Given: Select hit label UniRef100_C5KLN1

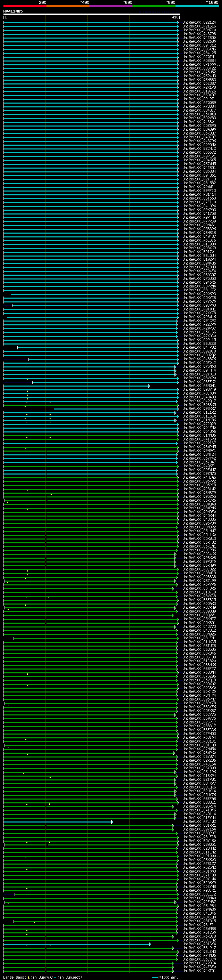Looking at the screenshot, I should (199, 546).
